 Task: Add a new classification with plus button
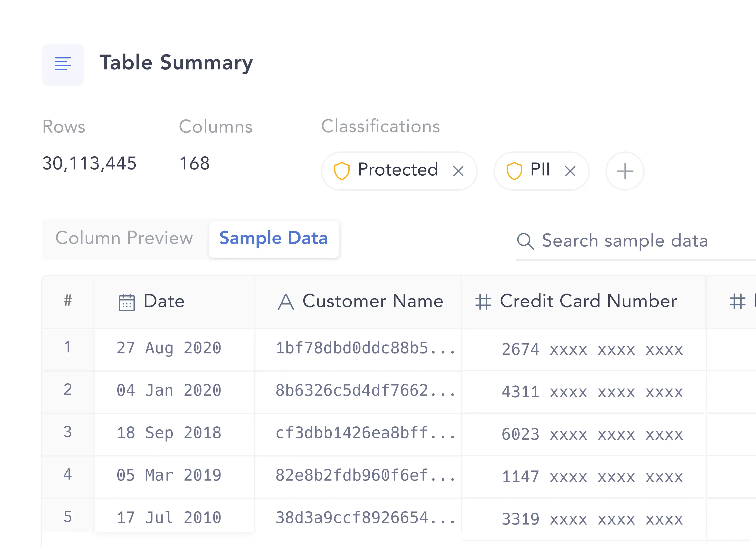tap(625, 171)
